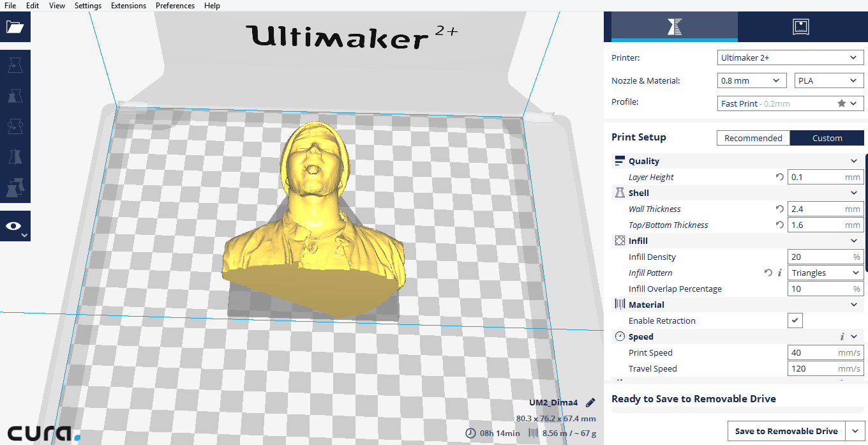This screenshot has width=868, height=445.
Task: Click the Wall Thickness value field
Action: pos(826,209)
